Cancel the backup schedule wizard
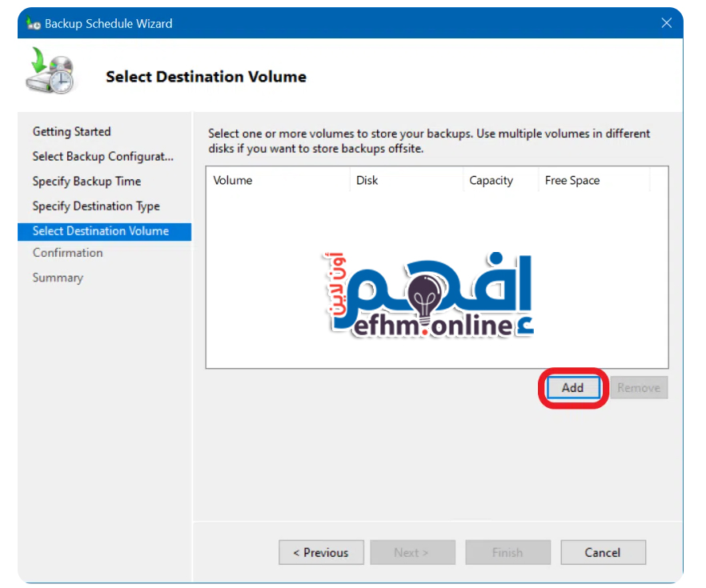The width and height of the screenshot is (706, 588). pos(603,553)
